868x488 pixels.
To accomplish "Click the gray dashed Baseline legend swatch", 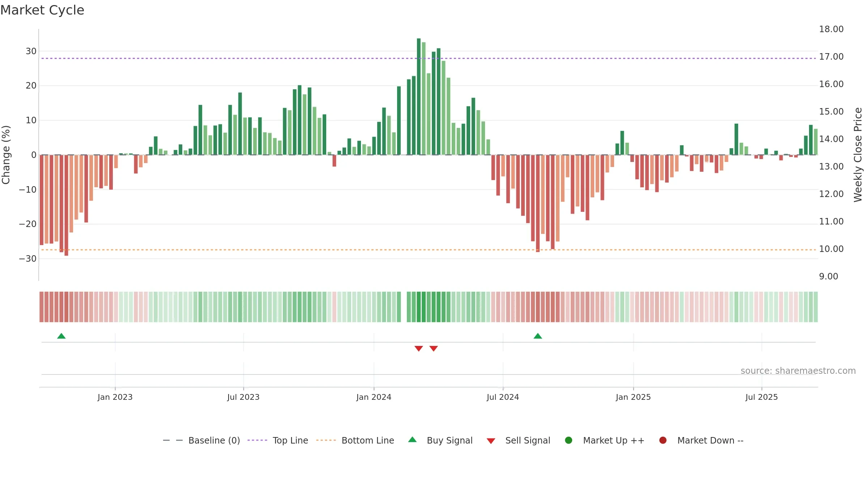I will [173, 440].
